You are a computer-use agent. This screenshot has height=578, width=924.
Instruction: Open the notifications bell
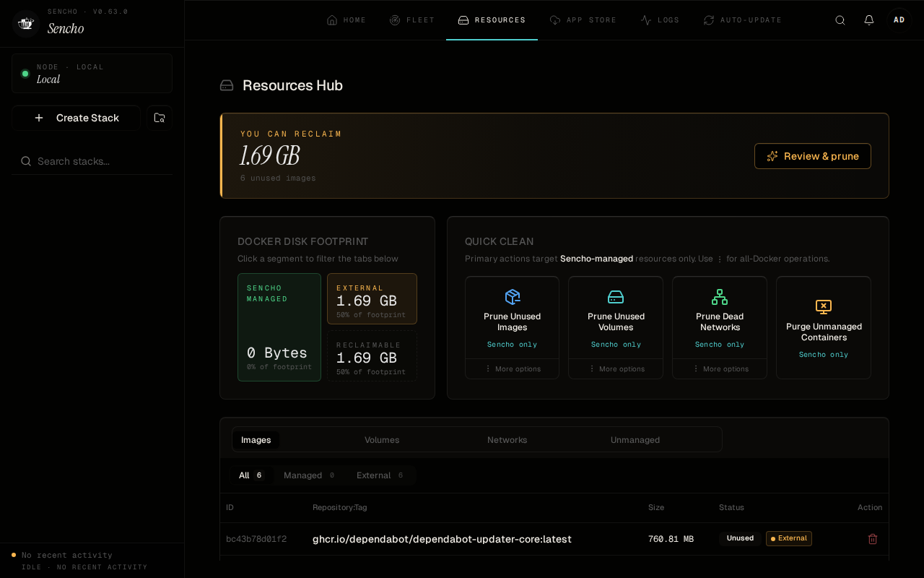[869, 20]
